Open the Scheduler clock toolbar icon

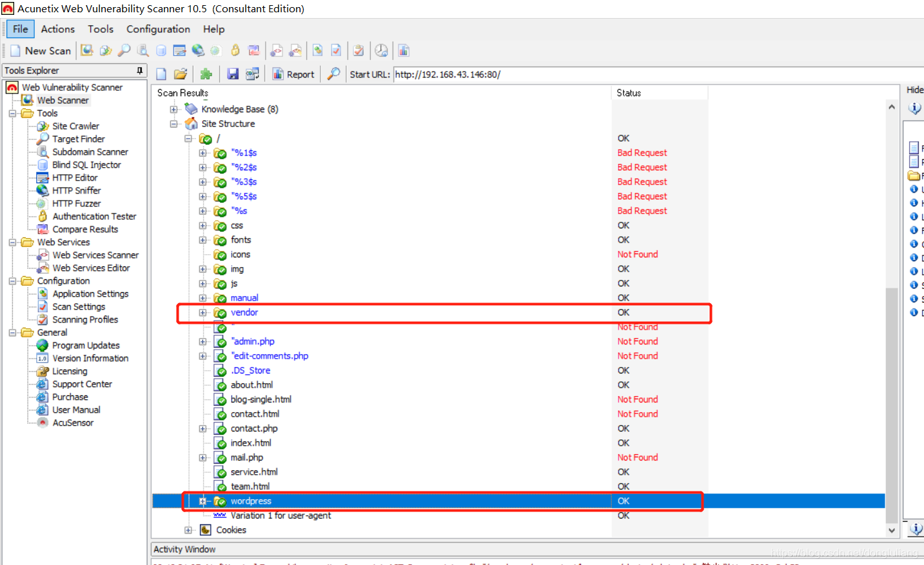tap(382, 50)
